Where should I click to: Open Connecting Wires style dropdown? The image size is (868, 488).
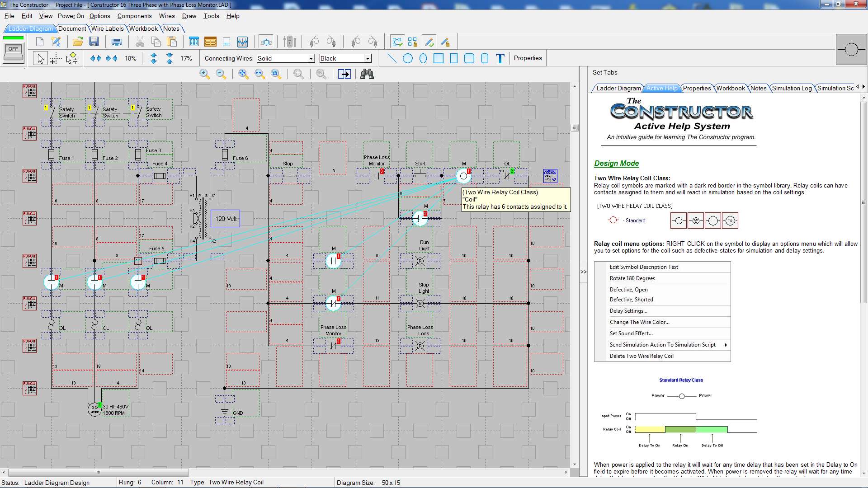(311, 59)
